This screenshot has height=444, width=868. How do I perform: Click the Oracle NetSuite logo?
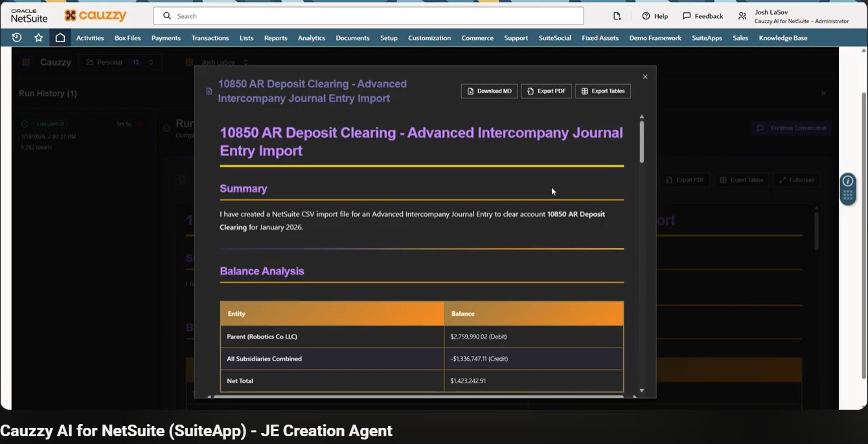tap(29, 16)
